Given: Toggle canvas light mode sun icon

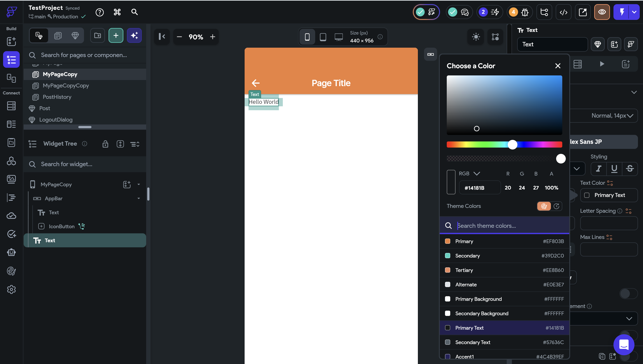Looking at the screenshot, I should [x=476, y=37].
